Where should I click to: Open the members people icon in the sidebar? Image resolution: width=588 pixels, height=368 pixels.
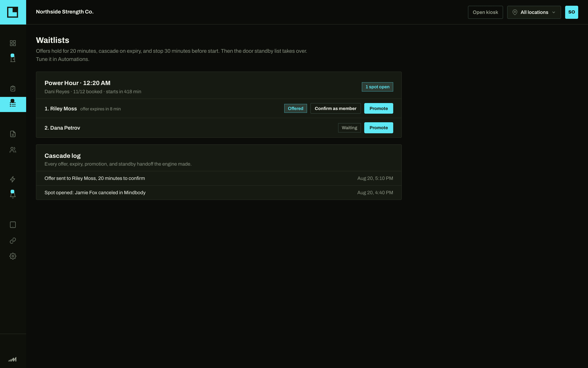[x=13, y=150]
